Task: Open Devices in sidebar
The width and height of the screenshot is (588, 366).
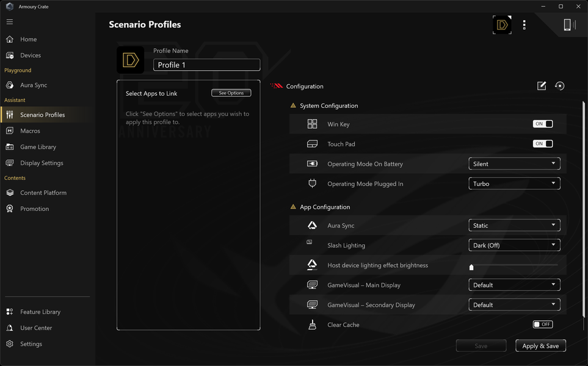Action: point(31,56)
